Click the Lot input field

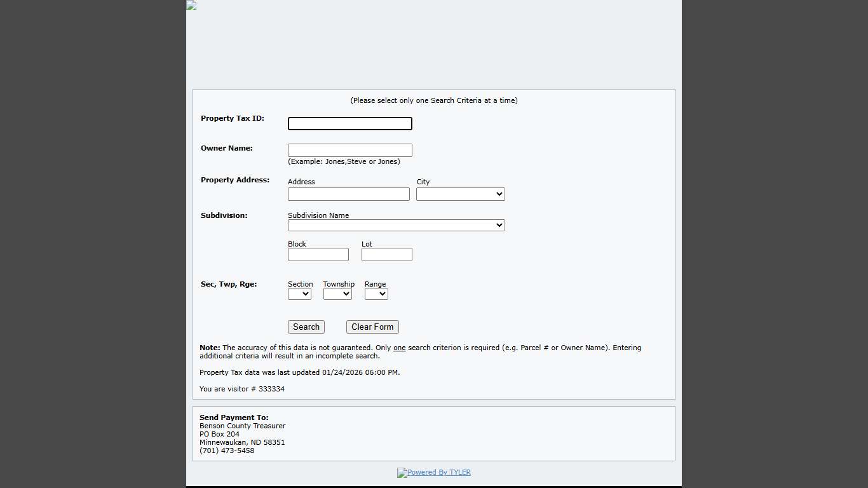(386, 255)
